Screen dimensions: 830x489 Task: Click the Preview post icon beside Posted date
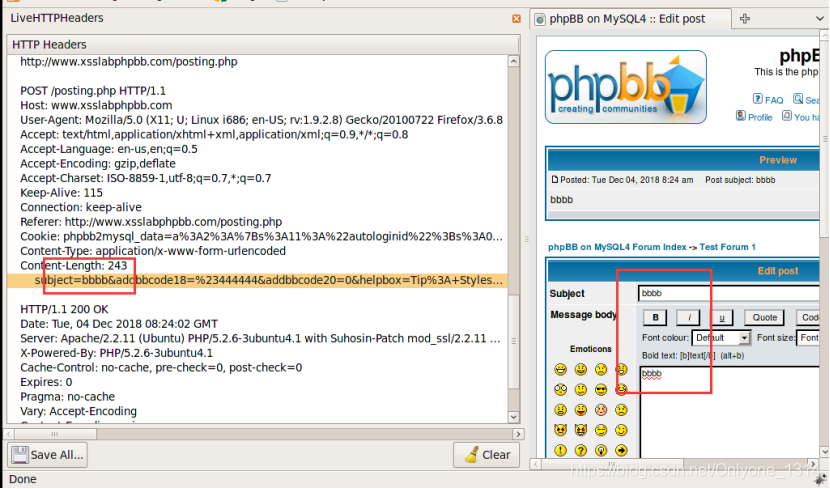pyautogui.click(x=555, y=180)
